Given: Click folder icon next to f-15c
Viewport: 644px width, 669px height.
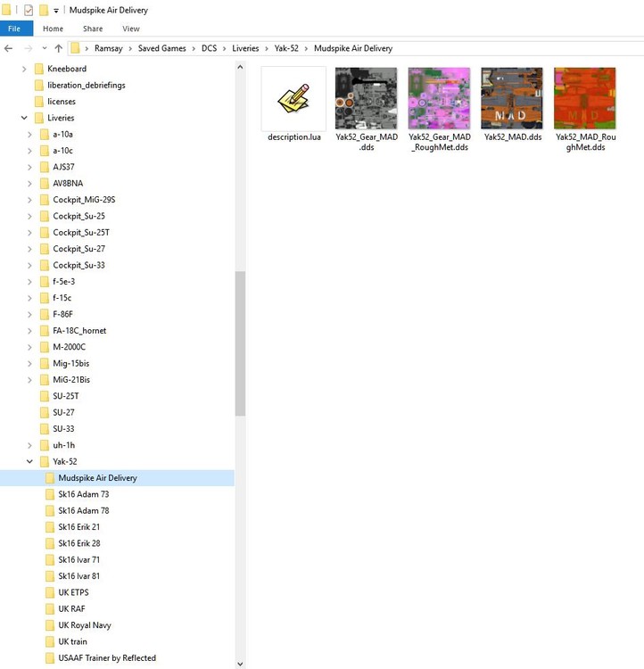Looking at the screenshot, I should (44, 298).
